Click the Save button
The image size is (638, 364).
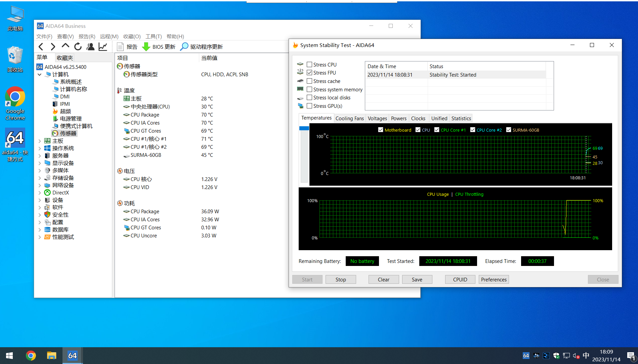tap(417, 279)
